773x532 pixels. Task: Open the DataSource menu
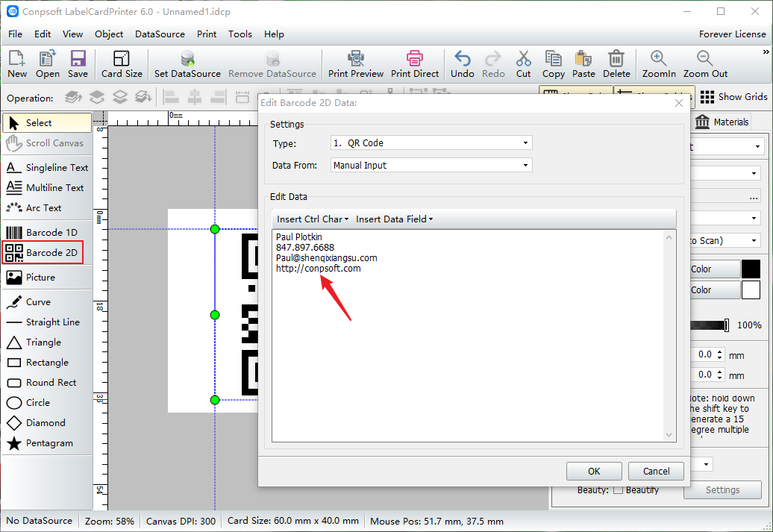(x=160, y=34)
